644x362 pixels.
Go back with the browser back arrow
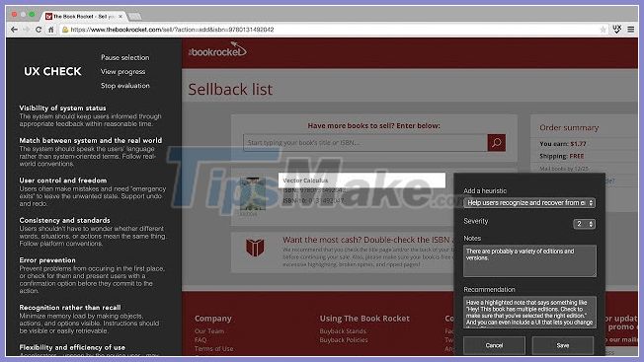(x=15, y=30)
